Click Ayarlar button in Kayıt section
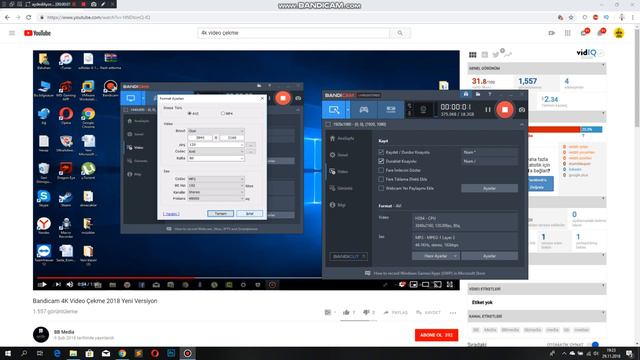Viewport: 640px width, 360px height. 489,188
